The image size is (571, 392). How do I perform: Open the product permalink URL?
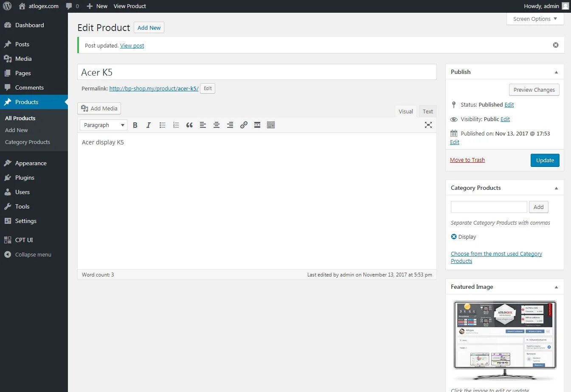[x=154, y=88]
